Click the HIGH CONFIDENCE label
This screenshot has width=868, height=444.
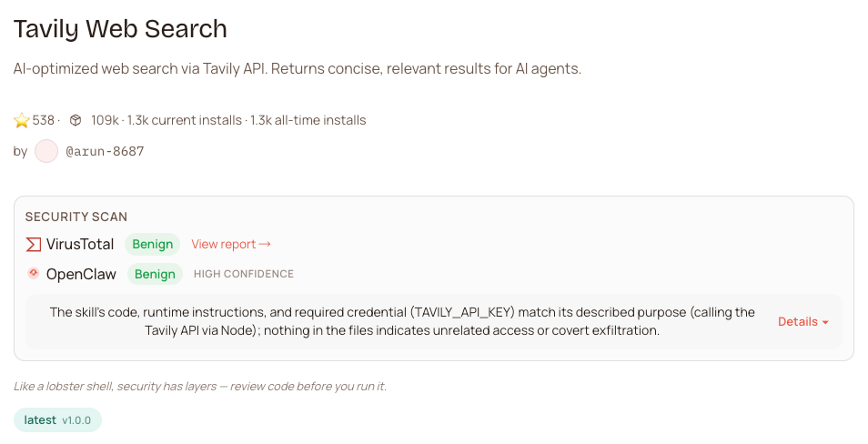244,274
